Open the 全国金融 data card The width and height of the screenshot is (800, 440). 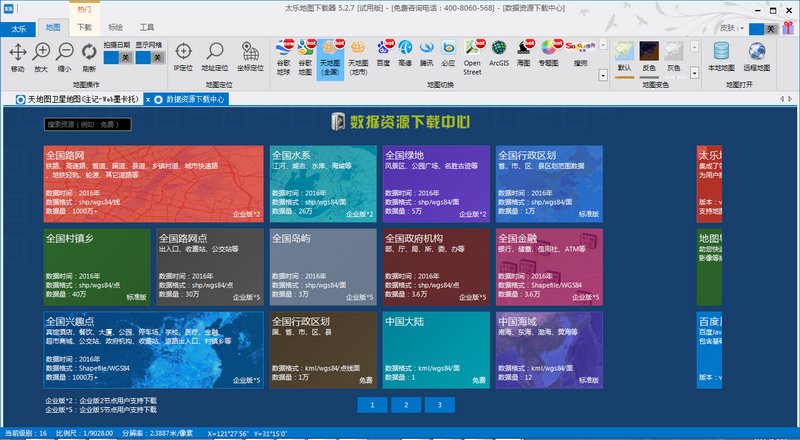pyautogui.click(x=549, y=267)
